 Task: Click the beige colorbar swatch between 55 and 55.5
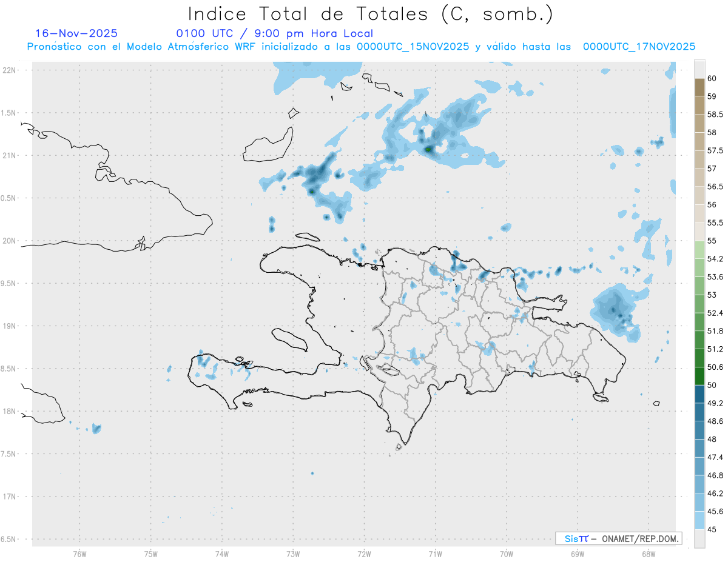tap(699, 232)
